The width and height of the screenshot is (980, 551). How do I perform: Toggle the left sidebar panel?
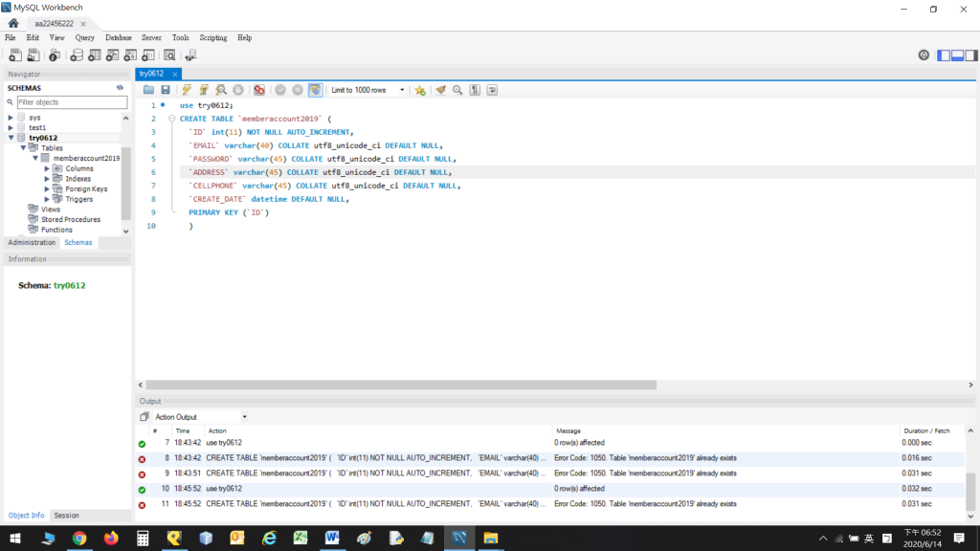pyautogui.click(x=943, y=55)
